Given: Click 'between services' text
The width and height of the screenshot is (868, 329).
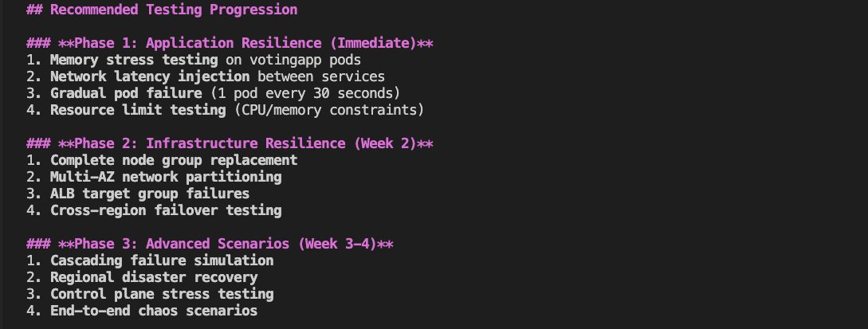Looking at the screenshot, I should point(321,76).
